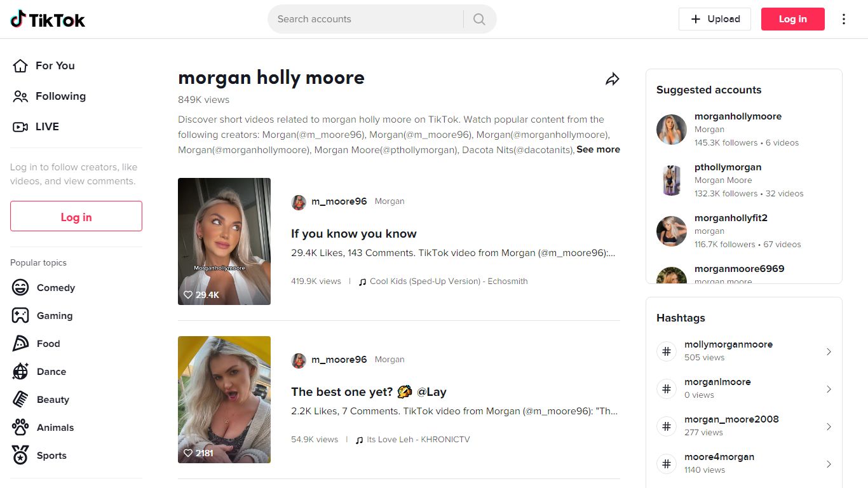The height and width of the screenshot is (488, 868).
Task: Click the For You home icon
Action: click(20, 65)
